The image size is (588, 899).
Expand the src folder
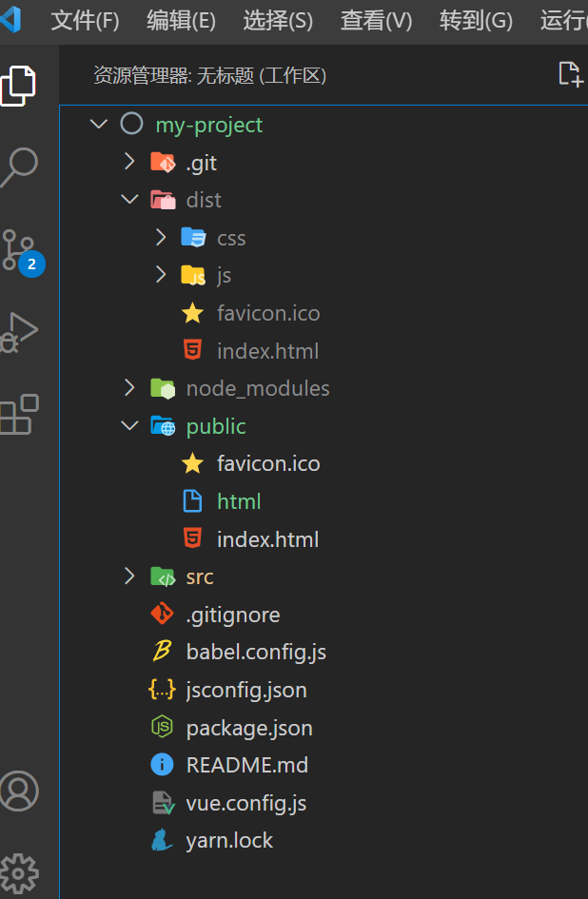click(129, 577)
